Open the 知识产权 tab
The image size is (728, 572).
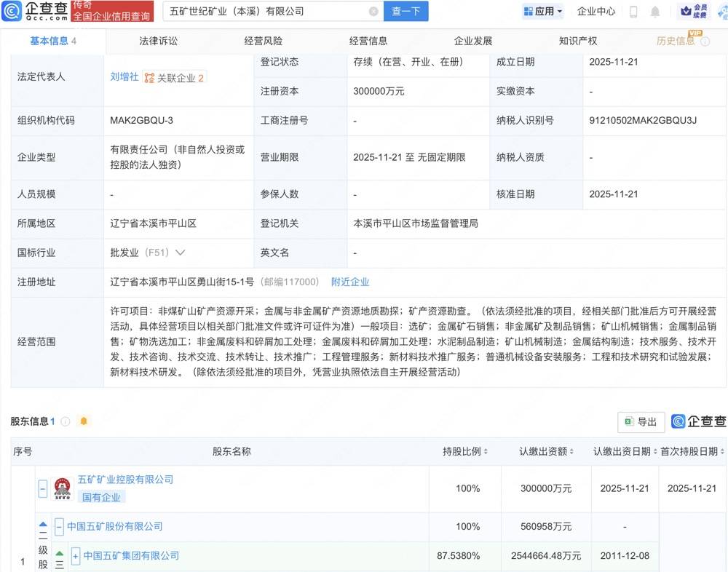578,41
